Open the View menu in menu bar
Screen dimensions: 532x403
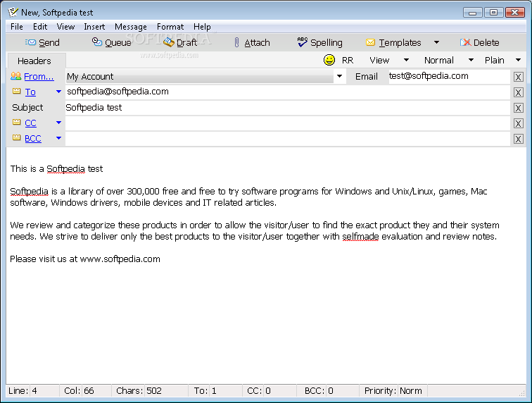pyautogui.click(x=65, y=27)
